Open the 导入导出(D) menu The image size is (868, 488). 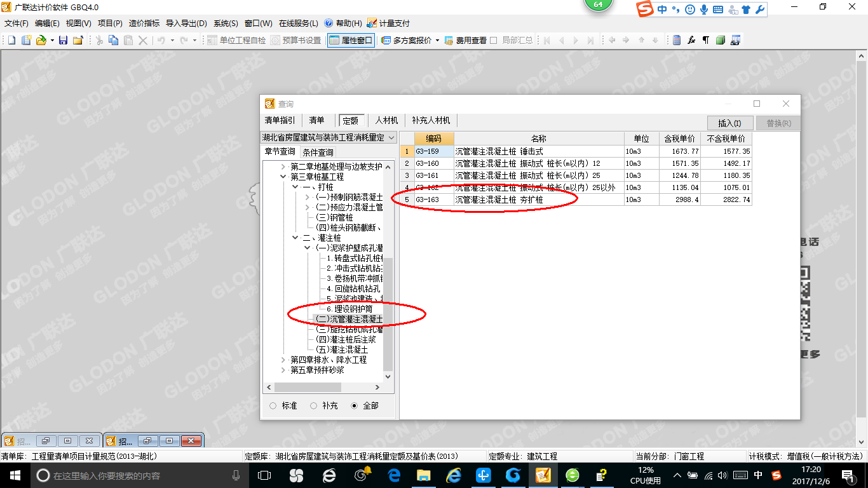[186, 23]
